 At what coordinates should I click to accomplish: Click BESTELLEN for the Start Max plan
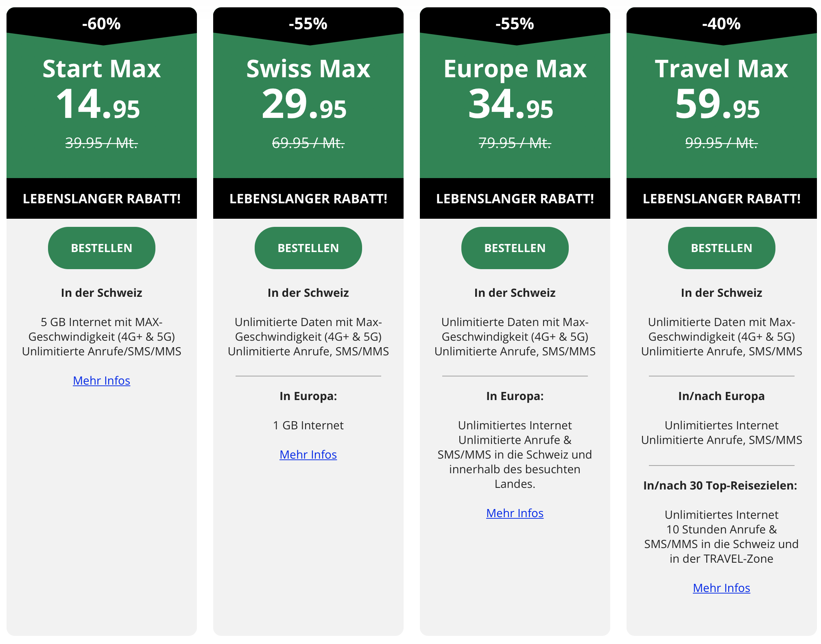coord(102,248)
